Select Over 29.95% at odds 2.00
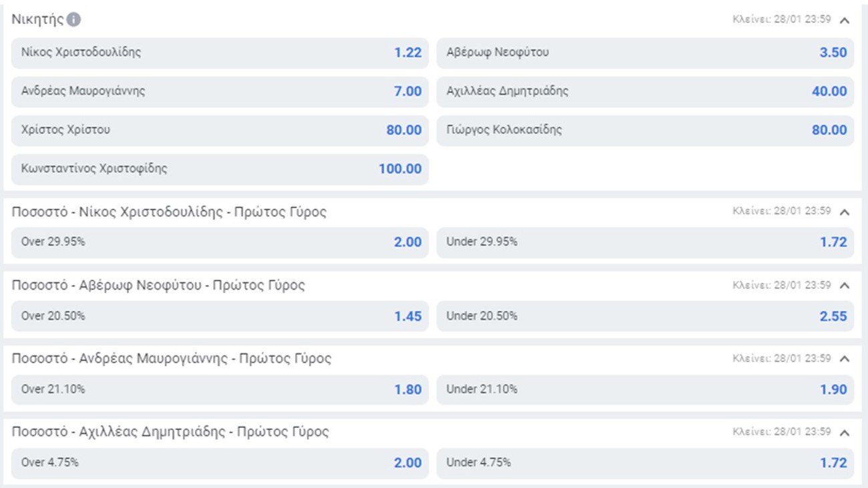 (220, 242)
